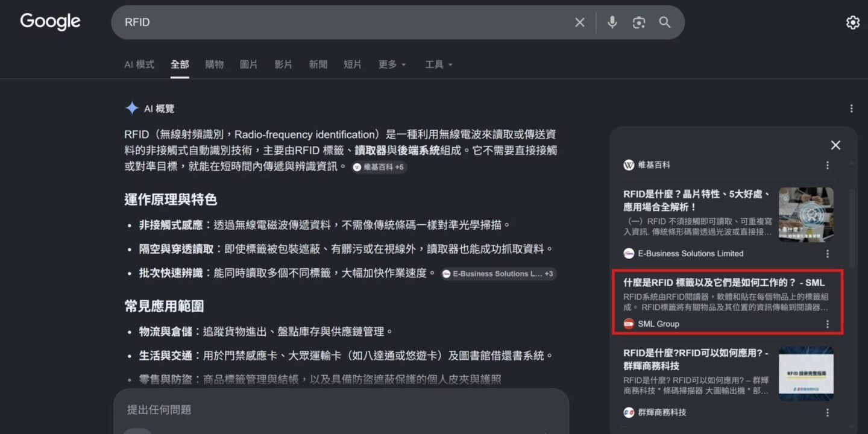This screenshot has height=434, width=868.
Task: Click the RFID search input field
Action: coord(344,22)
